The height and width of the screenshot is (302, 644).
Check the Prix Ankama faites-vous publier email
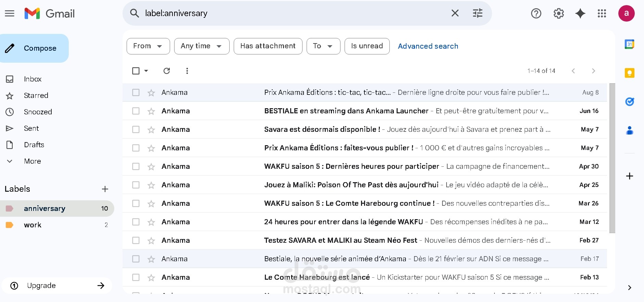[x=136, y=148]
